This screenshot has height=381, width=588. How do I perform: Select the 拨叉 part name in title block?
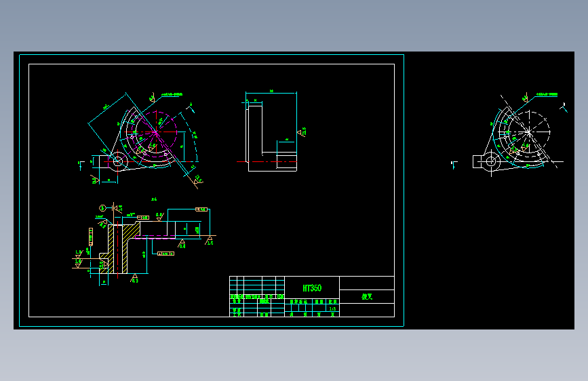click(367, 297)
